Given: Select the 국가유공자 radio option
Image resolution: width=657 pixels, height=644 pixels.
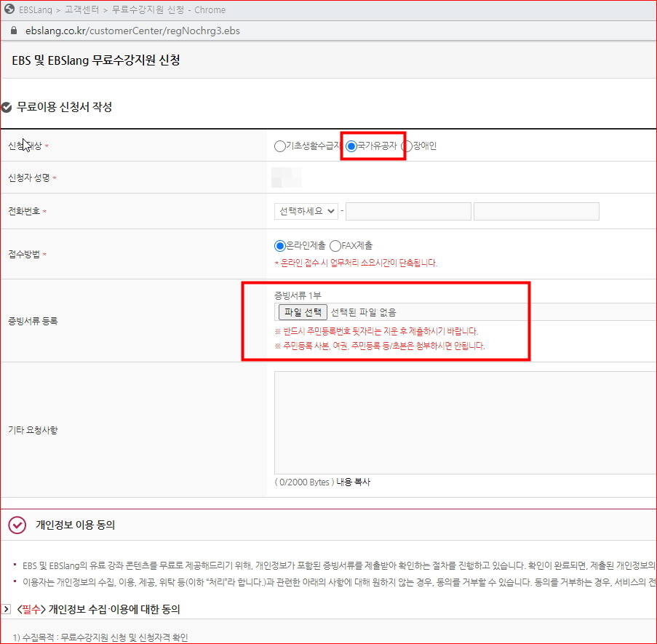Looking at the screenshot, I should 352,146.
